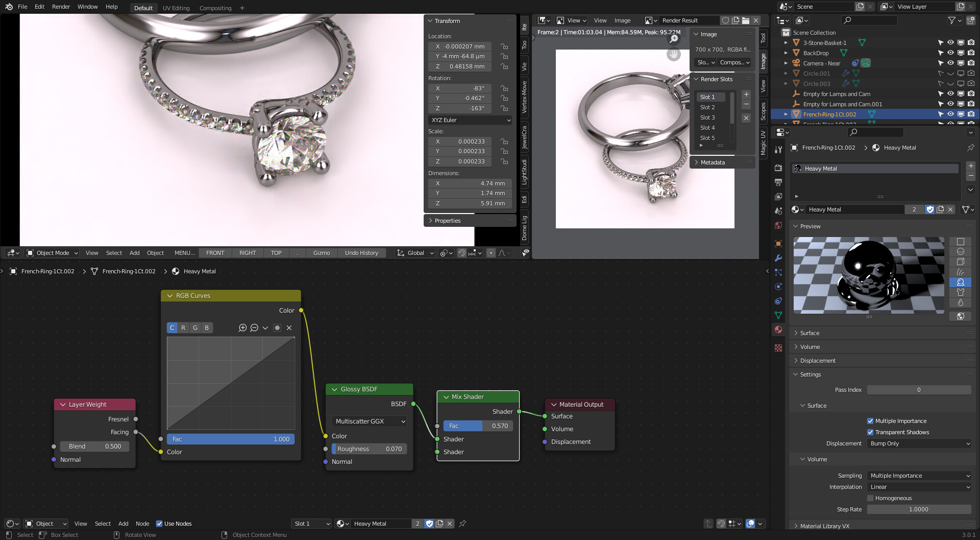Expand the Camera - Near outliner item
Screen dimensions: 980x540
(x=785, y=63)
